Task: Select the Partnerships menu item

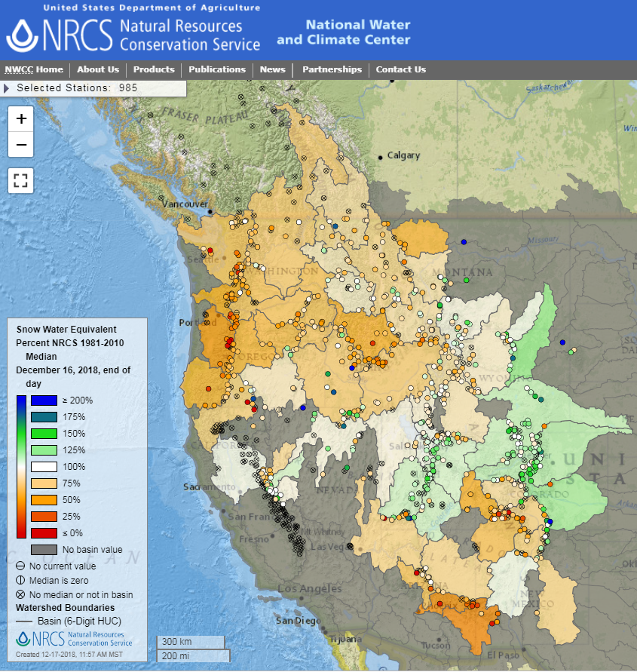Action: [332, 69]
